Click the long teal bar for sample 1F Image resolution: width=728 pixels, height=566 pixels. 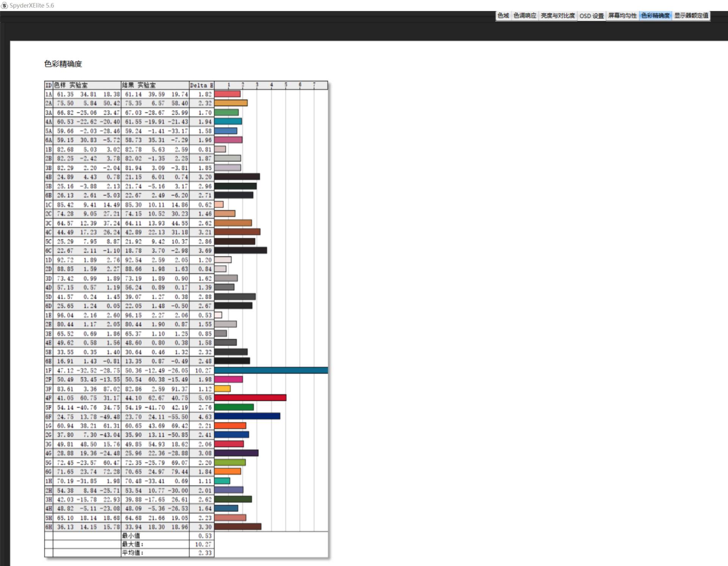(x=271, y=370)
